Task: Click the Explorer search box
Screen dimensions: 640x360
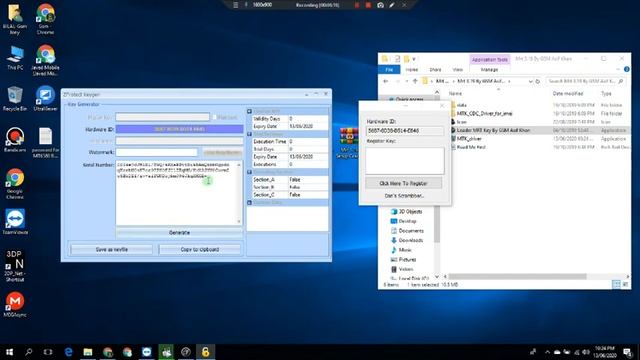Action: coord(586,81)
